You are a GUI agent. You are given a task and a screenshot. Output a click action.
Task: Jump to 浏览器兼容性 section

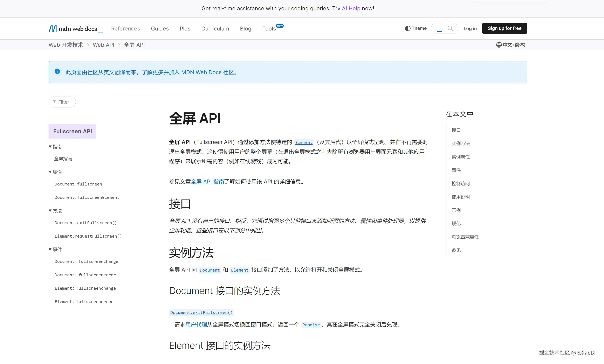pos(465,237)
